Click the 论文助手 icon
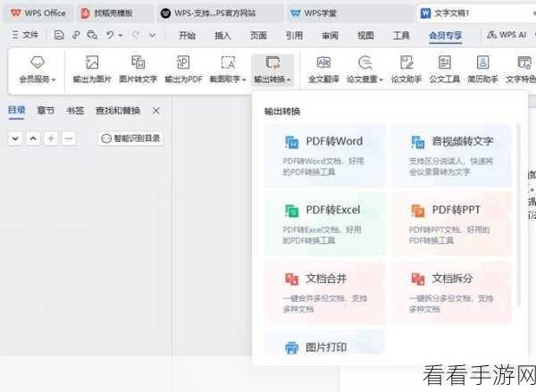Viewport: 536px width, 392px height. [x=406, y=63]
